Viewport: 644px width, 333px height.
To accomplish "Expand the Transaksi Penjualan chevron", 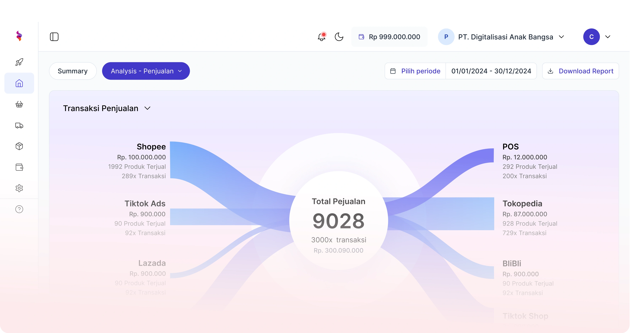I will click(147, 108).
